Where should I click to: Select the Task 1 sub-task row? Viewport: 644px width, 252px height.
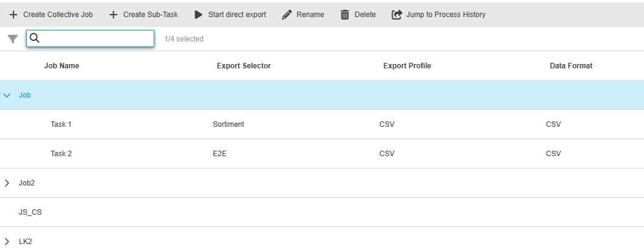tap(61, 124)
